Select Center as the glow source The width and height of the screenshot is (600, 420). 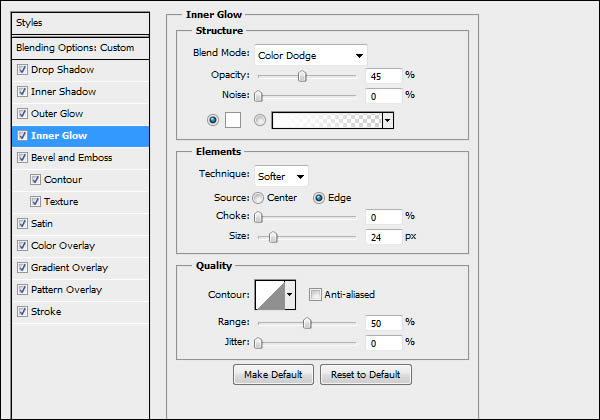[x=259, y=197]
